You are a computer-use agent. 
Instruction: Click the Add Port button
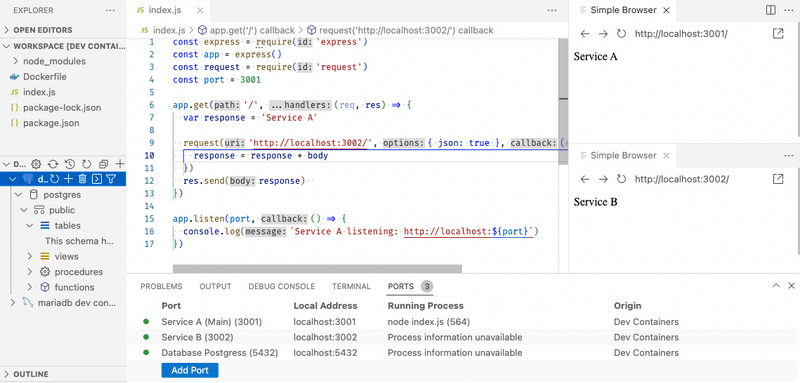(x=190, y=370)
